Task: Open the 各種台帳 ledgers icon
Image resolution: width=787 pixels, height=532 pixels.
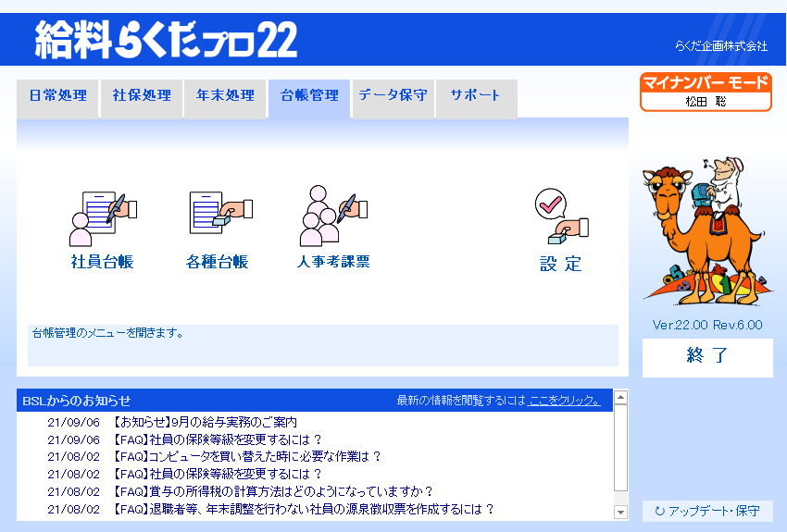Action: (x=221, y=213)
